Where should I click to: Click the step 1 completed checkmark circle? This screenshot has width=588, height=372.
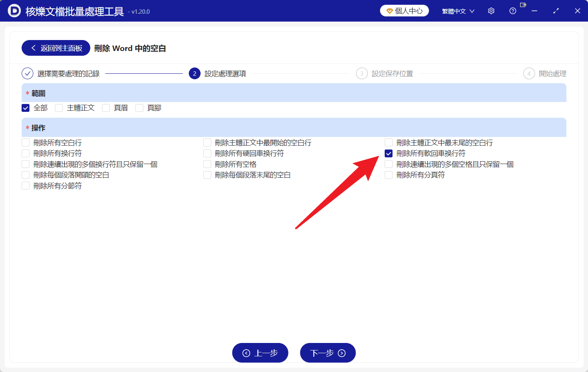click(27, 73)
